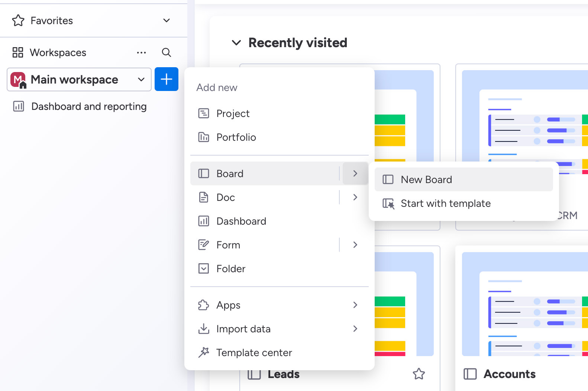The width and height of the screenshot is (588, 391).
Task: Select Board menu entry
Action: point(265,173)
